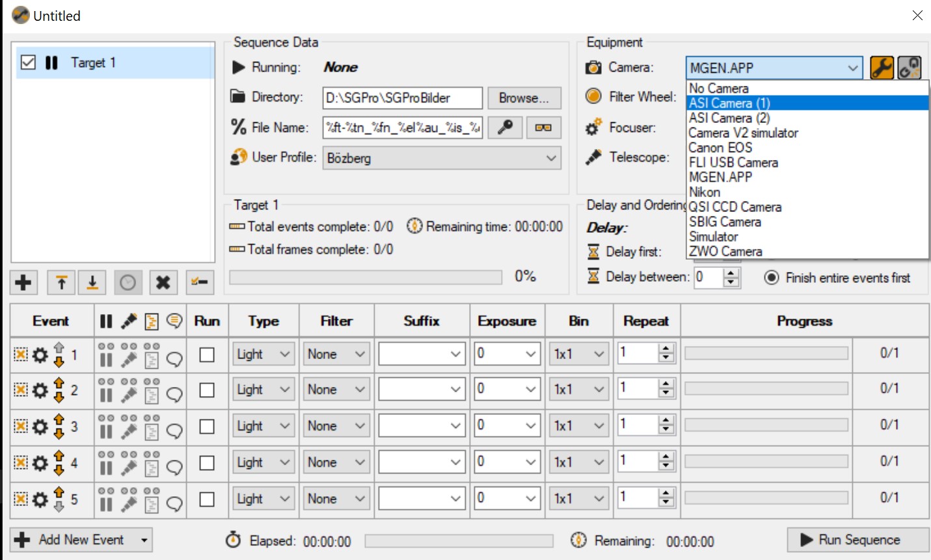The image size is (931, 560).
Task: Open the Bin dropdown for event 1
Action: click(579, 354)
